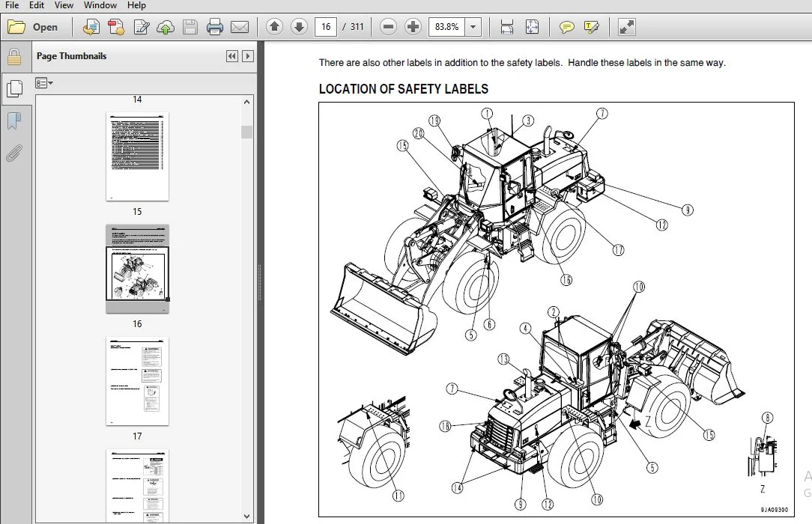Image resolution: width=812 pixels, height=524 pixels.
Task: Click the LOCATION OF SAFETY LABELS heading
Action: [404, 89]
